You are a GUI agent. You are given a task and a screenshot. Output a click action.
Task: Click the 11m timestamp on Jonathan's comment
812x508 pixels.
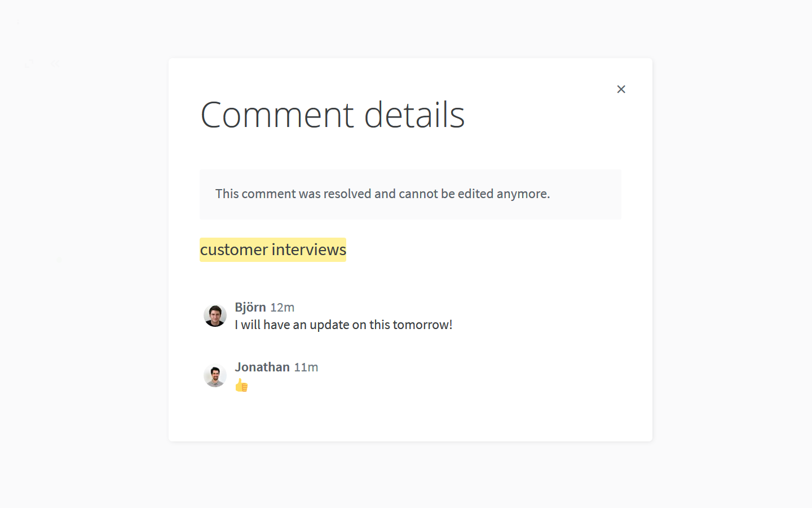point(306,367)
